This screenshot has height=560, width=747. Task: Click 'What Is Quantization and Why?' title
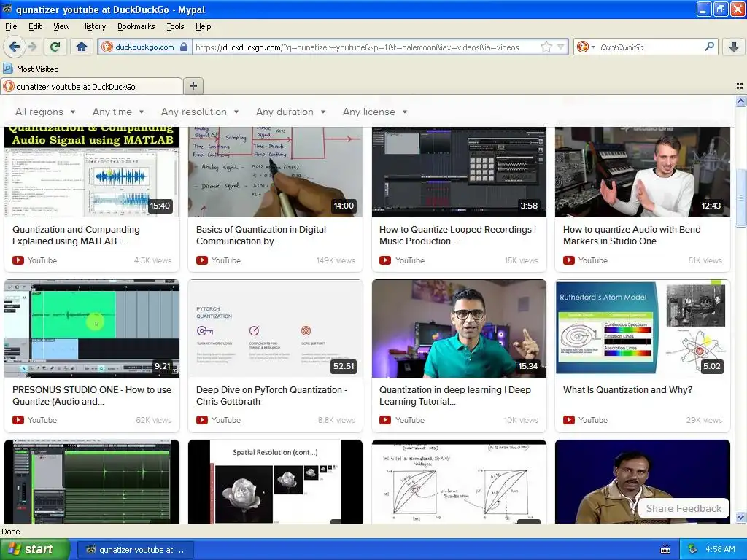click(x=627, y=390)
